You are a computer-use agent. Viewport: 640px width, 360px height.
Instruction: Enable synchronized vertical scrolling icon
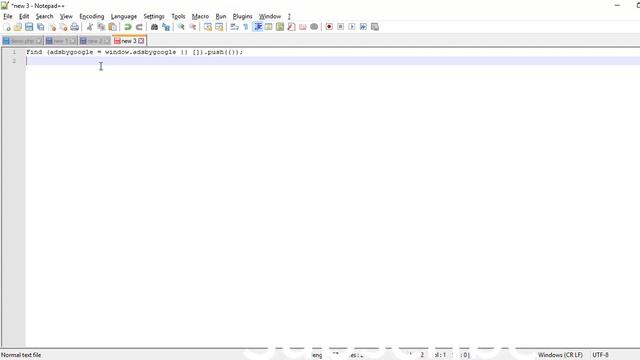[208, 27]
